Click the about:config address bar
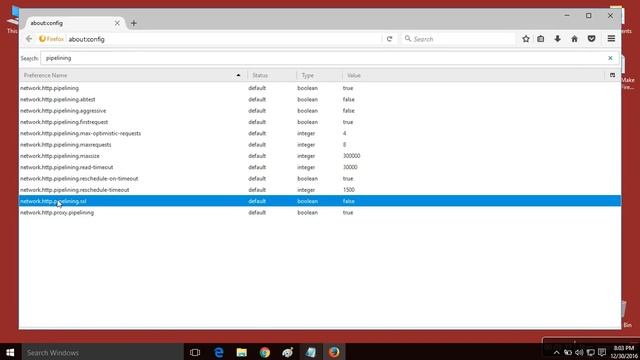This screenshot has height=360, width=640. 224,39
